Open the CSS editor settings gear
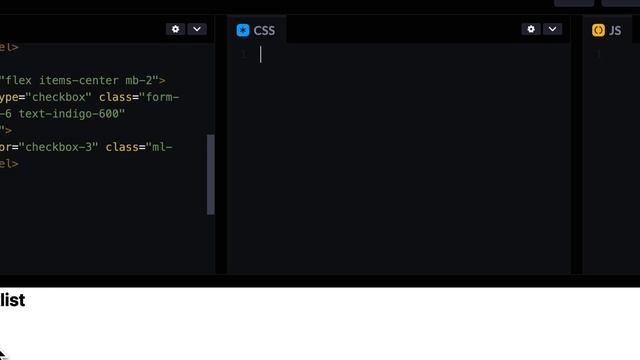Image resolution: width=640 pixels, height=360 pixels. [531, 29]
